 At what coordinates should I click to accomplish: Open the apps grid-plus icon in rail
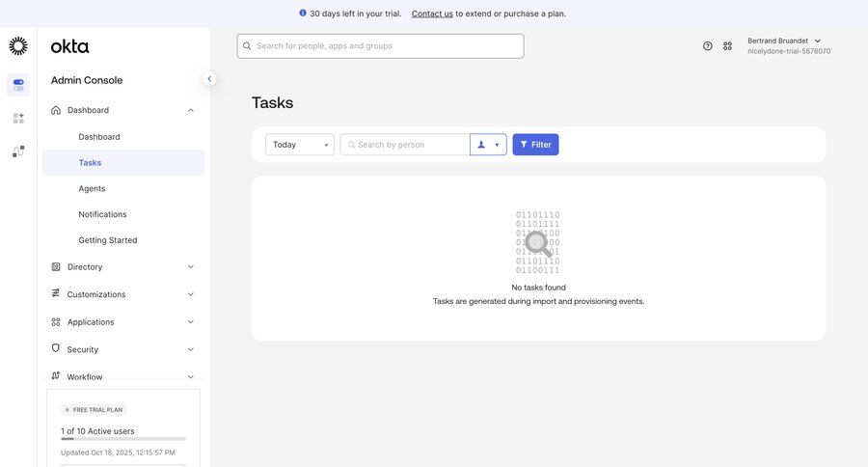point(18,118)
